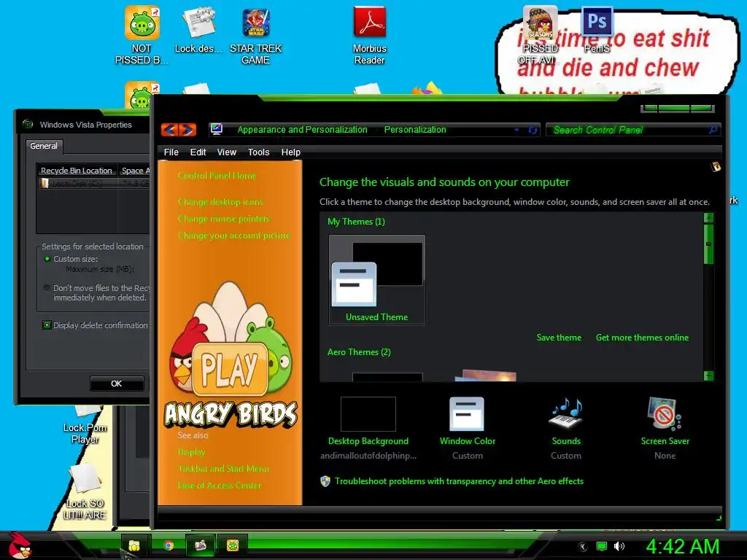Image resolution: width=747 pixels, height=560 pixels.
Task: Open the Tools menu
Action: tap(259, 152)
